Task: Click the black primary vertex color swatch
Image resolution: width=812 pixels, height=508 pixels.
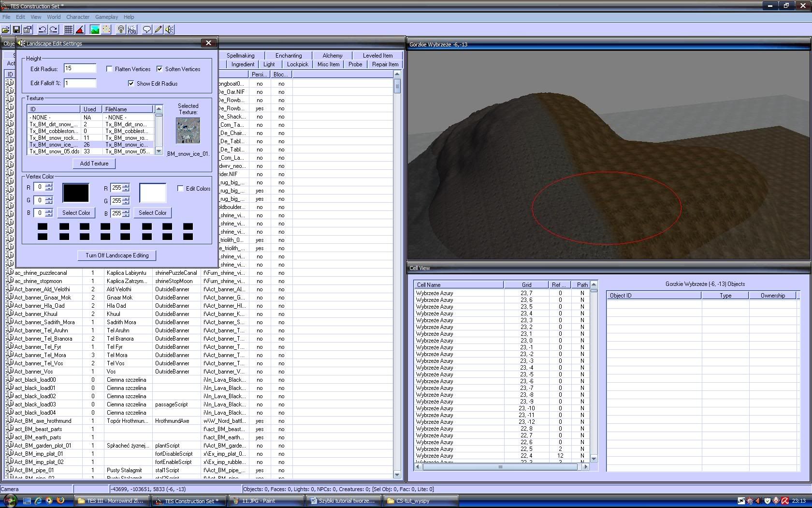Action: pos(76,193)
